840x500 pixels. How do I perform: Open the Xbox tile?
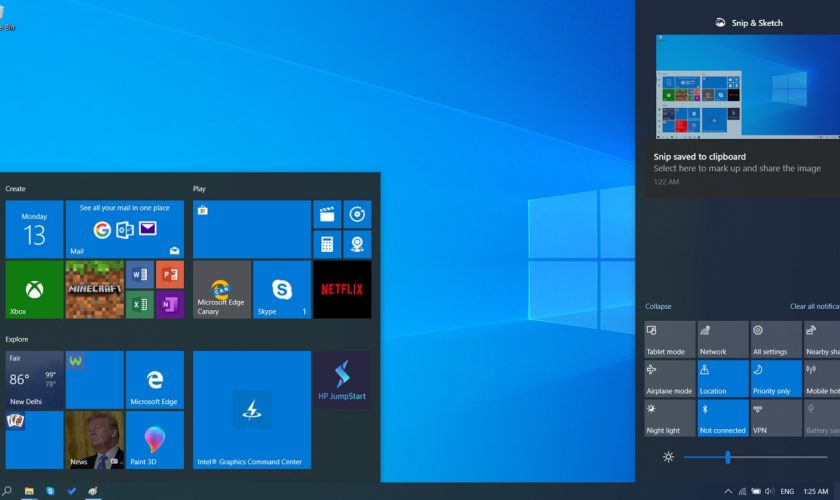pyautogui.click(x=34, y=290)
